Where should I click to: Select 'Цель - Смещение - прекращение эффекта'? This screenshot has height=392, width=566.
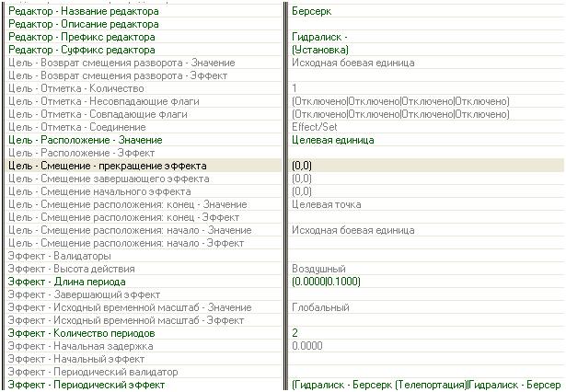tap(107, 166)
